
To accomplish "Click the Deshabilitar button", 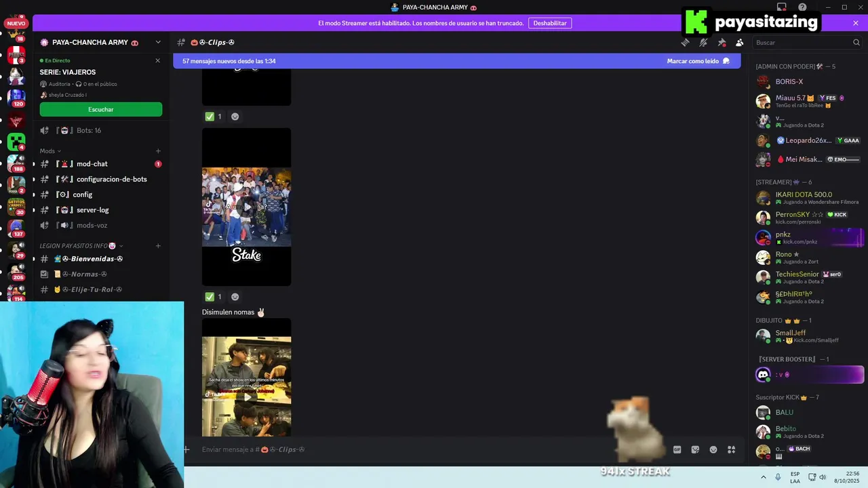I will point(550,23).
